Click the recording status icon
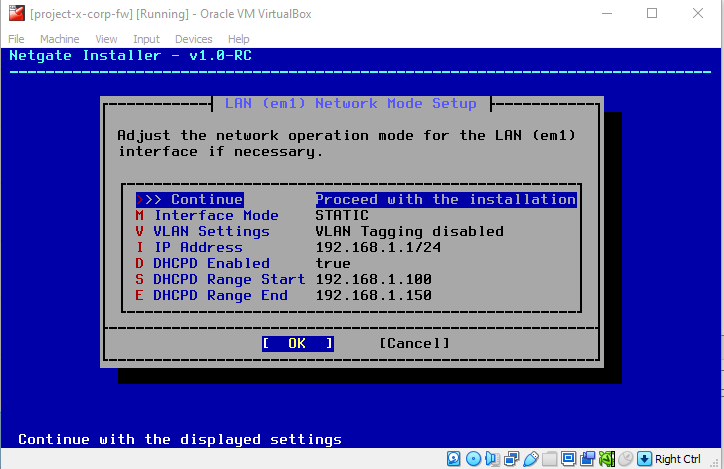The width and height of the screenshot is (724, 469). point(587,459)
